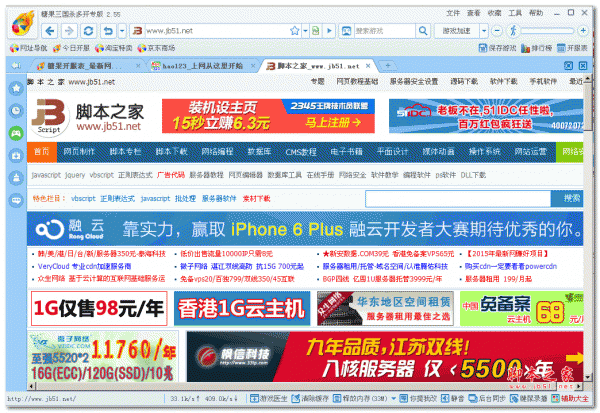Click the 融云 iPhone 6 Plus banner
Viewport: 600px width, 413px height.
[x=305, y=229]
